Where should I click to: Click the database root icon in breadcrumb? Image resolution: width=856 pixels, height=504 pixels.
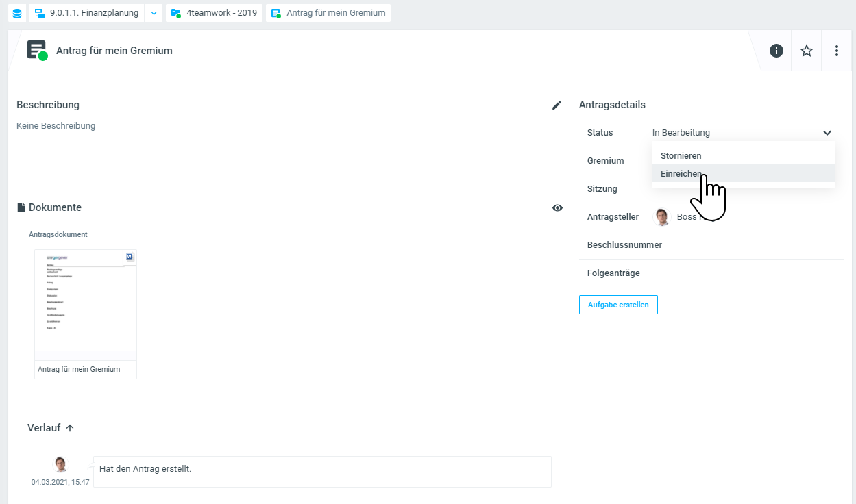pos(17,13)
